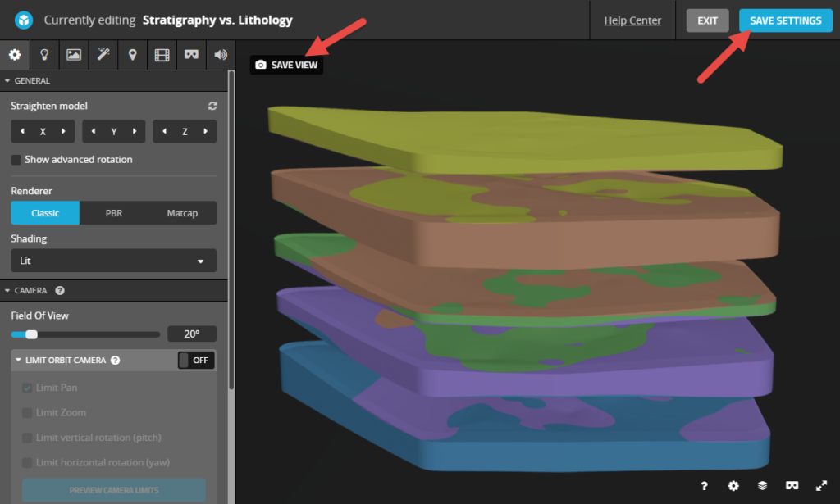The image size is (840, 504).
Task: Toggle Limit Orbit Camera OFF switch
Action: 196,360
